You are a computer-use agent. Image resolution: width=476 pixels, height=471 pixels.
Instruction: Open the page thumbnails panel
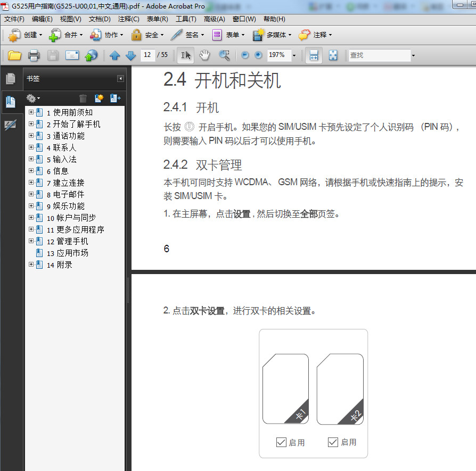[x=10, y=78]
